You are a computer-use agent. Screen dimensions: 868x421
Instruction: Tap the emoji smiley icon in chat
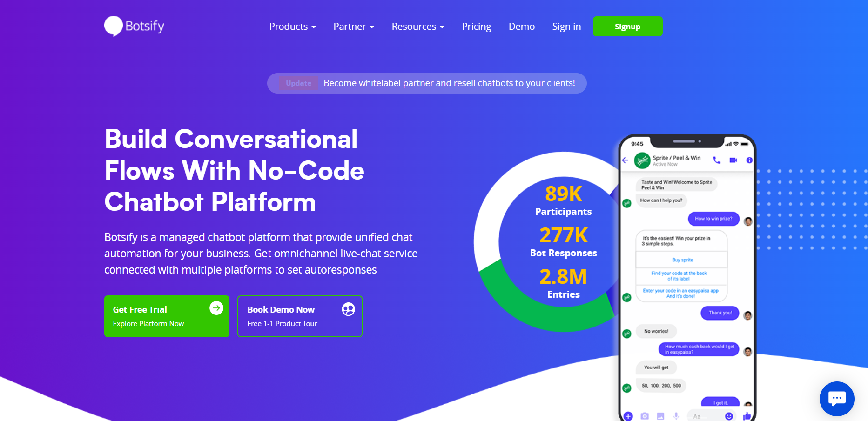click(729, 416)
